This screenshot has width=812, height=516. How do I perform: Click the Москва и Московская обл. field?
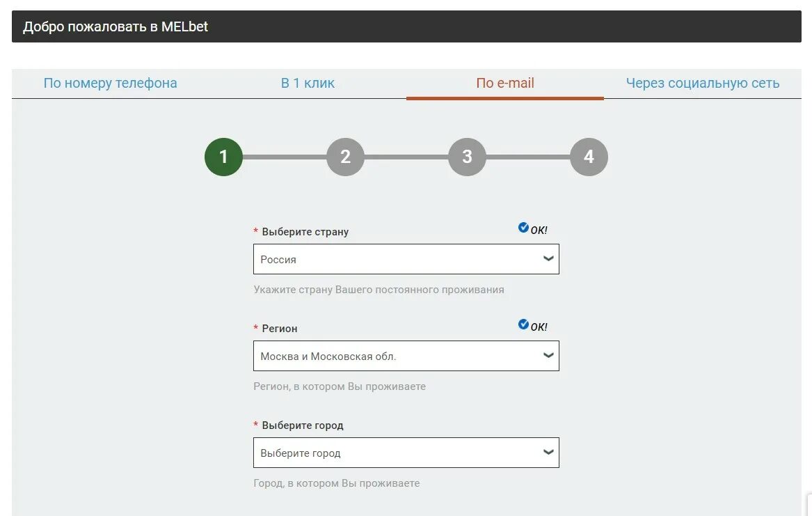tap(406, 356)
